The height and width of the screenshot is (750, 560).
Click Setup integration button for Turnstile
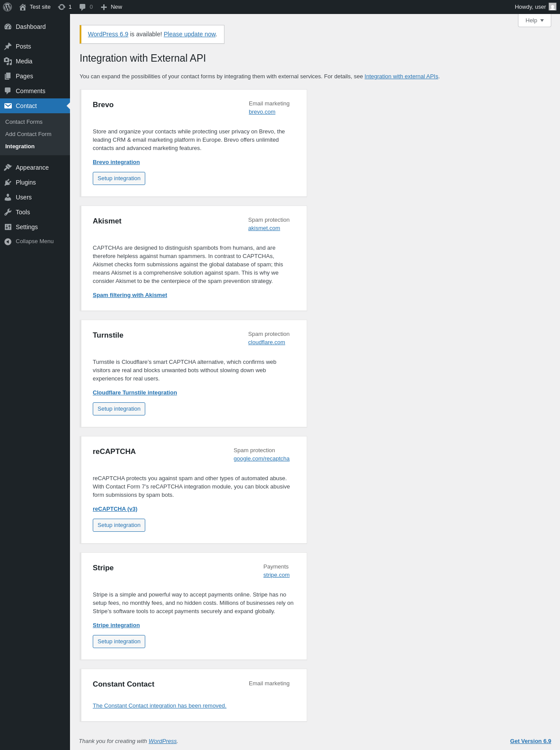[x=119, y=409]
